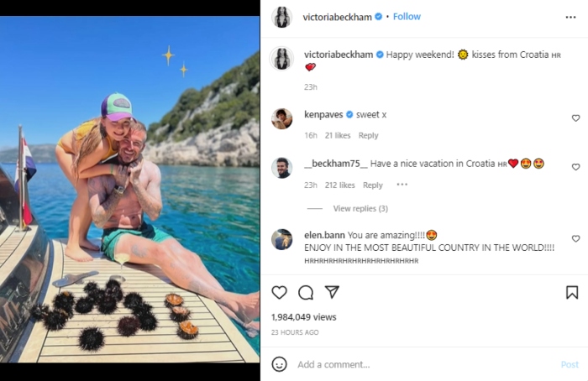Viewport: 588px width, 381px height.
Task: Open kenpaves' profile avatar
Action: [282, 118]
